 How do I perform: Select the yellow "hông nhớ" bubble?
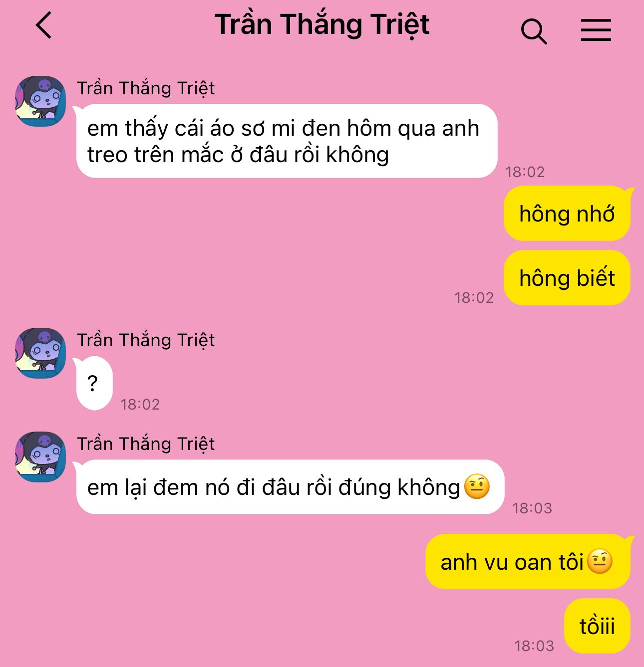click(x=567, y=214)
